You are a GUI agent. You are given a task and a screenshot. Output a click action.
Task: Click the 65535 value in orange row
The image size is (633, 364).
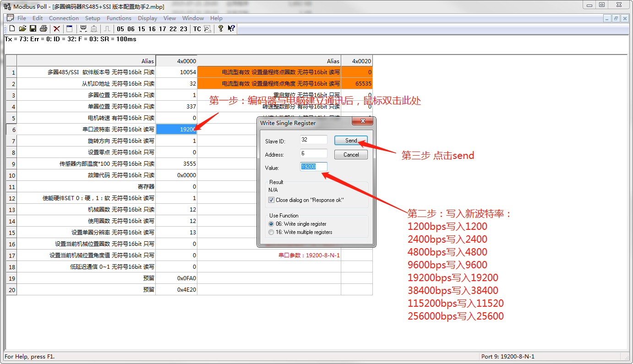[x=357, y=83]
